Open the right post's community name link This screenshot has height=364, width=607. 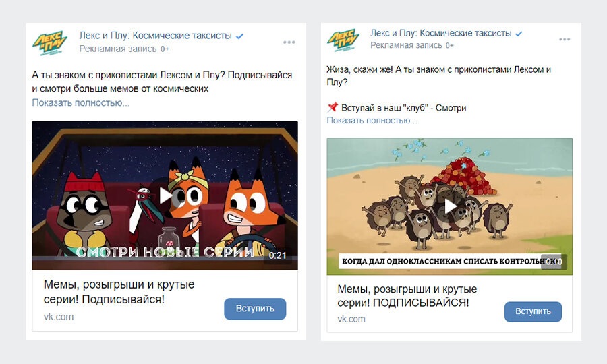[441, 33]
